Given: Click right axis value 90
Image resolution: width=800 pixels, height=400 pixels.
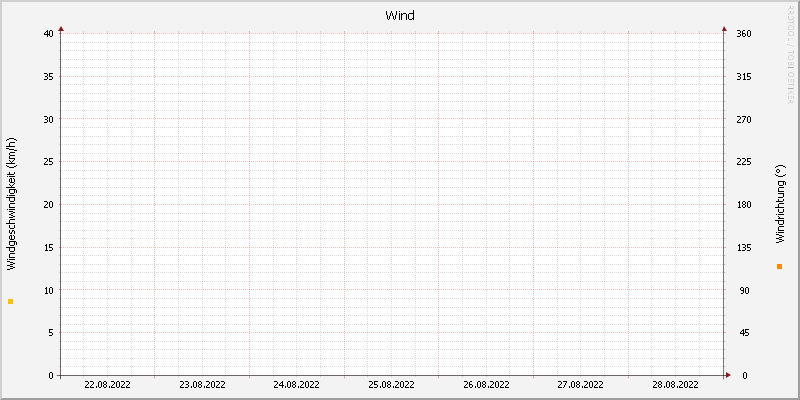Looking at the screenshot, I should click(744, 290).
